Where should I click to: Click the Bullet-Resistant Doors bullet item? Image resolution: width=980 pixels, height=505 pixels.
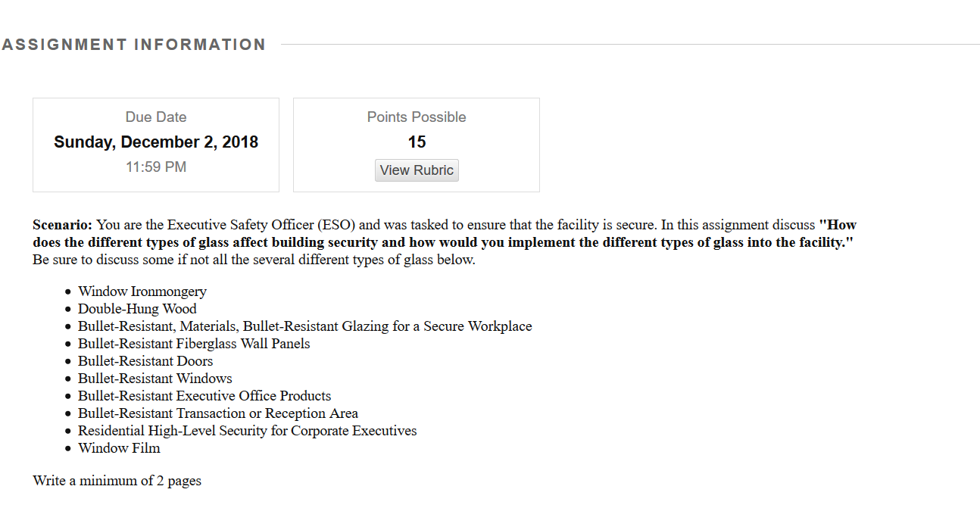click(145, 361)
